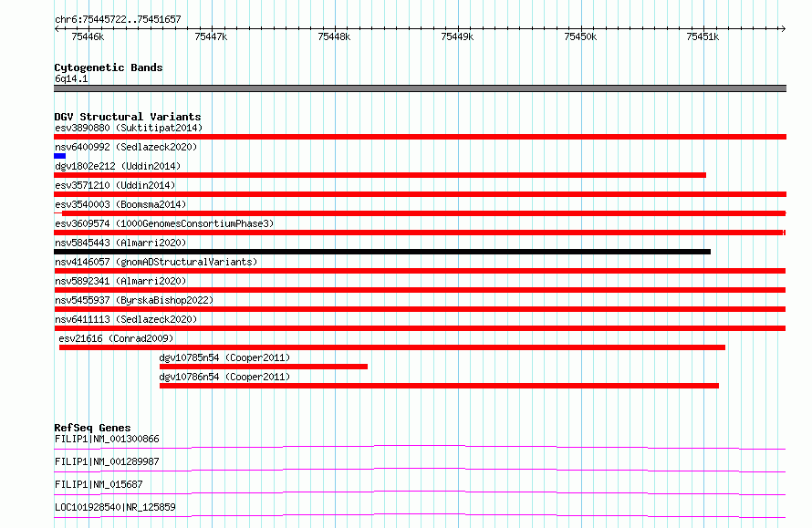This screenshot has height=528, width=812.
Task: Click the gray 6q14.1 cytogenetic band bar
Action: (x=420, y=88)
